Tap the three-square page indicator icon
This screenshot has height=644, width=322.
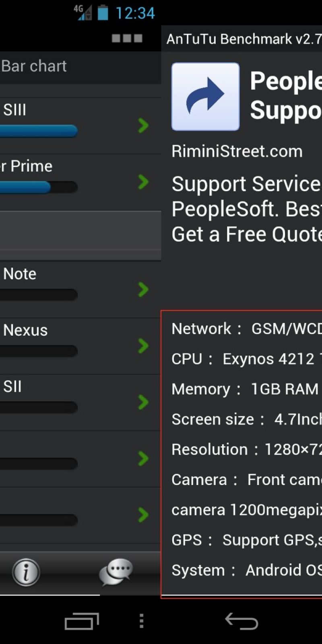point(127,39)
